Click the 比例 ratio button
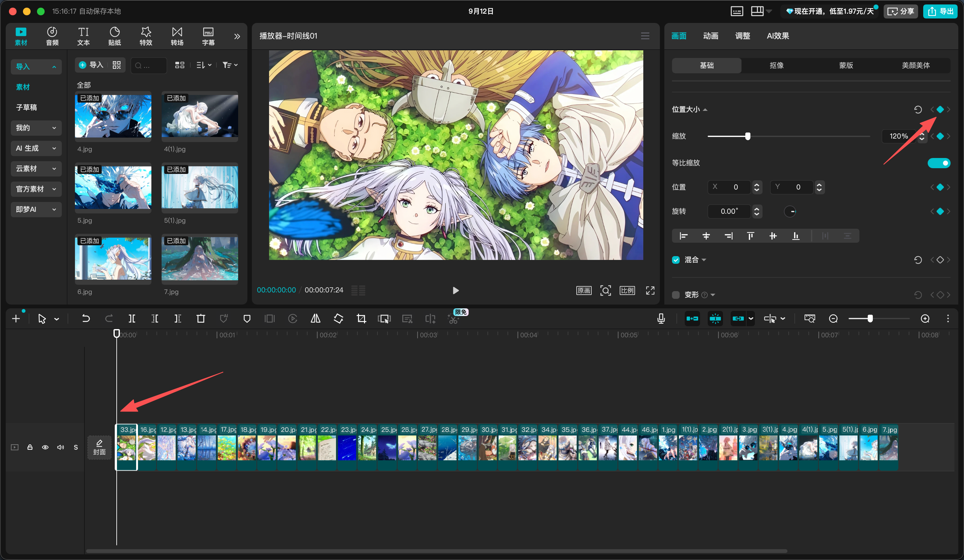Viewport: 964px width, 560px height. coord(627,291)
